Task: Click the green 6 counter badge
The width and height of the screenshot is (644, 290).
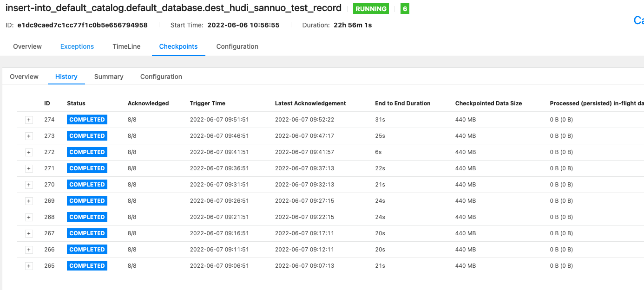Action: 404,8
